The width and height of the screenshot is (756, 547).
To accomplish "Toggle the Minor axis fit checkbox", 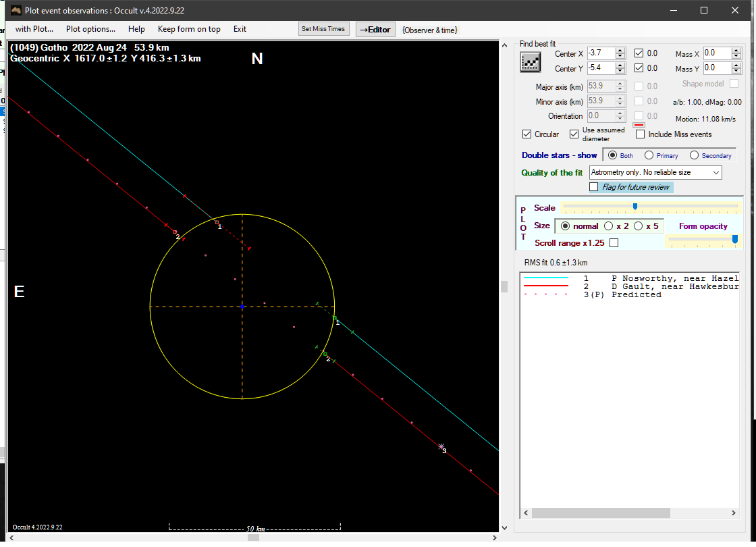I will point(639,101).
